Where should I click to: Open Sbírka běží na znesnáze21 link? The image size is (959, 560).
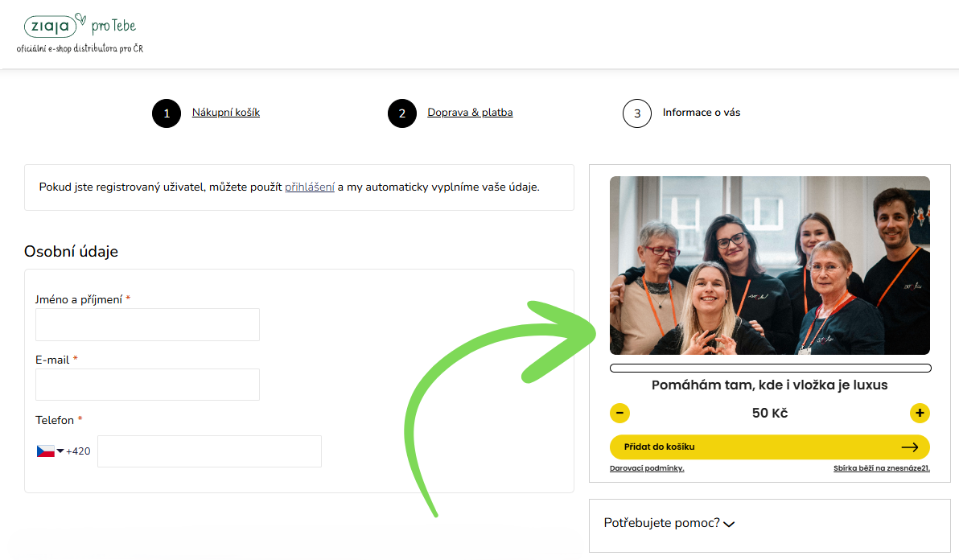click(x=881, y=468)
